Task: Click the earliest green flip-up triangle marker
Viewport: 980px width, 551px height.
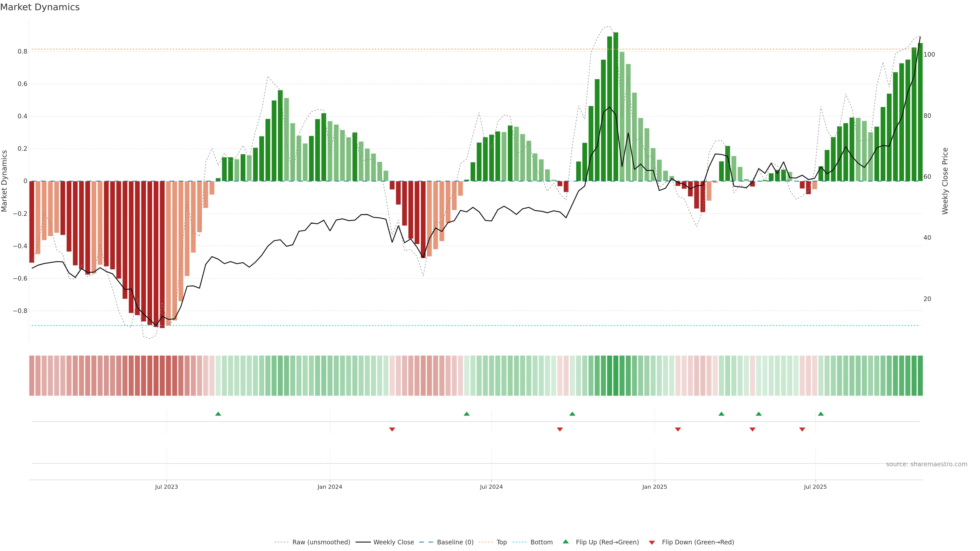Action: click(218, 414)
